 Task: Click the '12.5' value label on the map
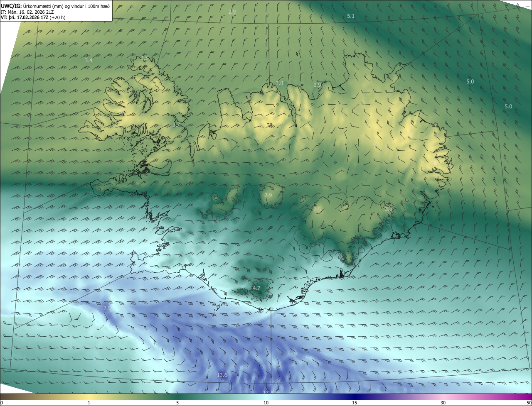pyautogui.click(x=106, y=308)
